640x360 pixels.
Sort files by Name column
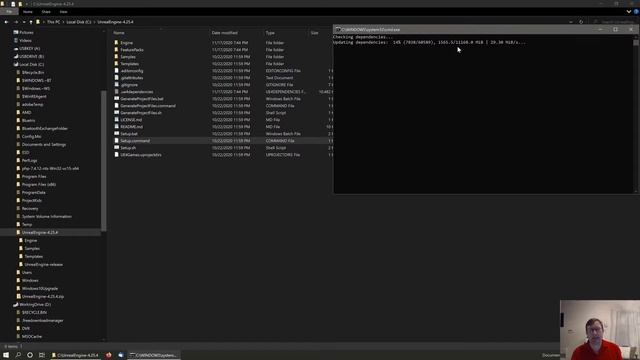tap(119, 33)
